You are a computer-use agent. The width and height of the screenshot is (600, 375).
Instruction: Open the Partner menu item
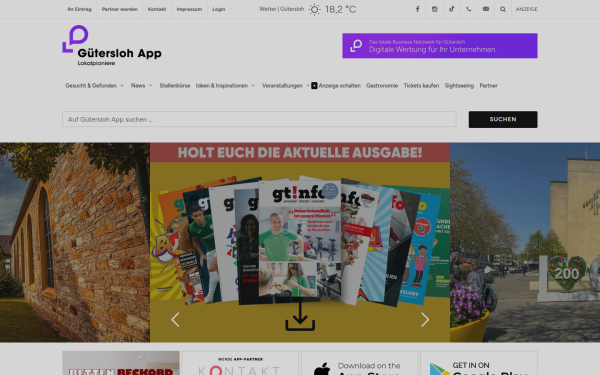(489, 85)
